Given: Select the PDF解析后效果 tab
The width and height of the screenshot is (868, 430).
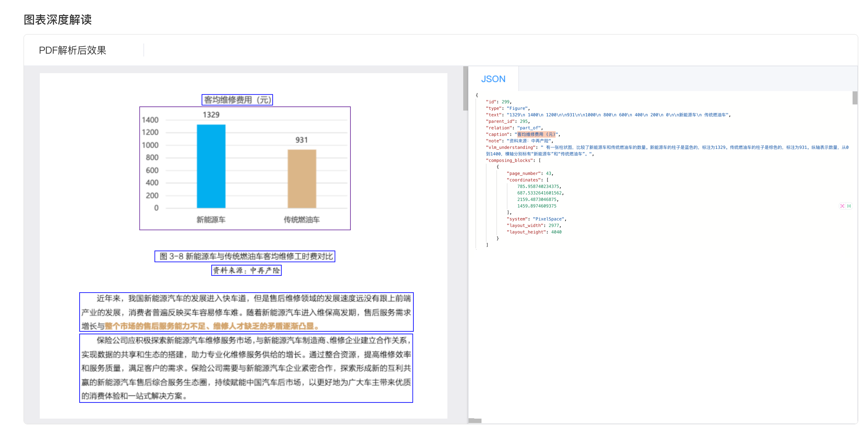Looking at the screenshot, I should pyautogui.click(x=72, y=50).
